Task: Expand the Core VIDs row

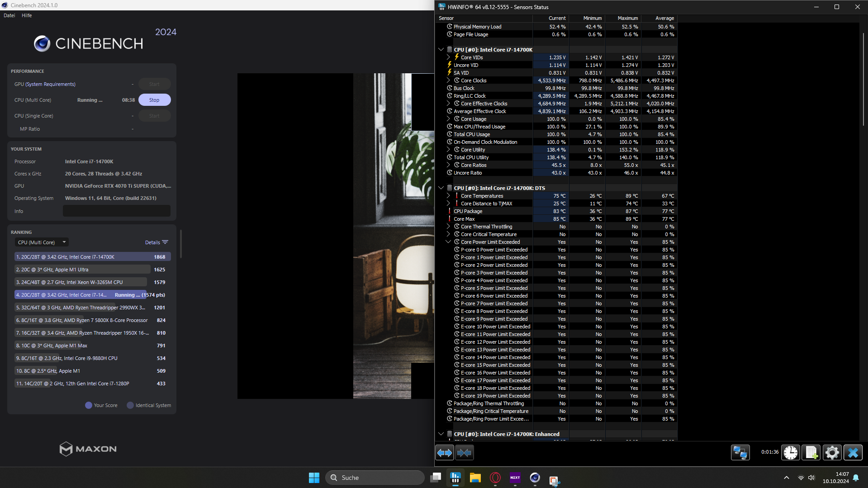Action: point(448,57)
